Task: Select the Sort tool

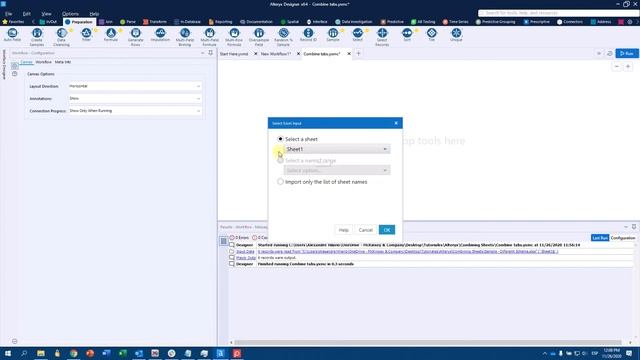Action: coord(407,35)
